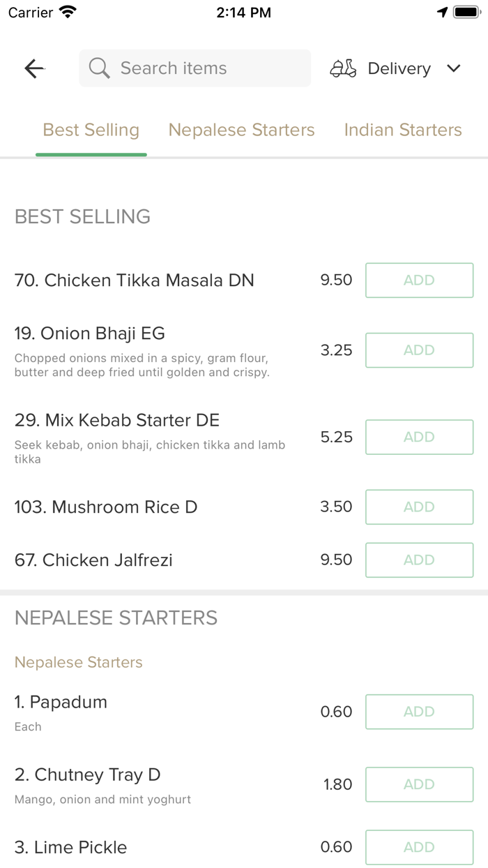Add Onion Bhaji to order
The image size is (488, 868).
coord(420,350)
